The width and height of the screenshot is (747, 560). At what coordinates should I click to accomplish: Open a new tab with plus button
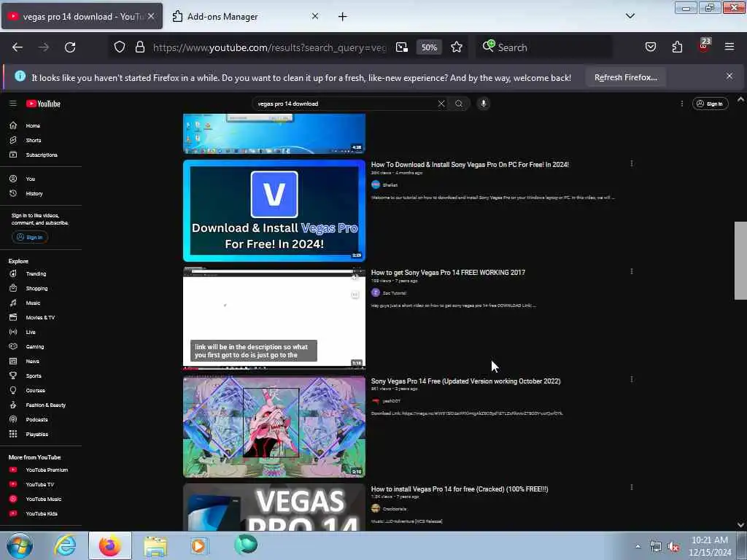342,17
